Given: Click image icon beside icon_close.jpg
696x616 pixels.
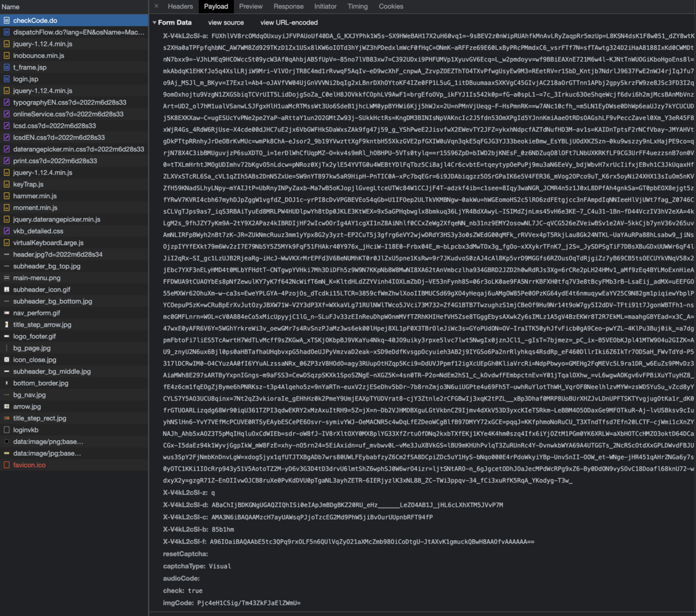Looking at the screenshot, I should click(x=7, y=360).
